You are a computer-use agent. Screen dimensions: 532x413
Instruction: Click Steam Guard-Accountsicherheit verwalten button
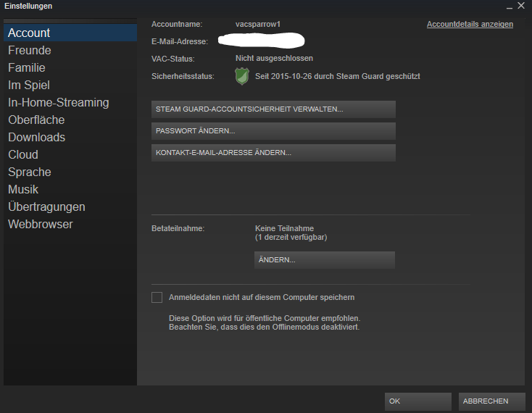point(273,109)
